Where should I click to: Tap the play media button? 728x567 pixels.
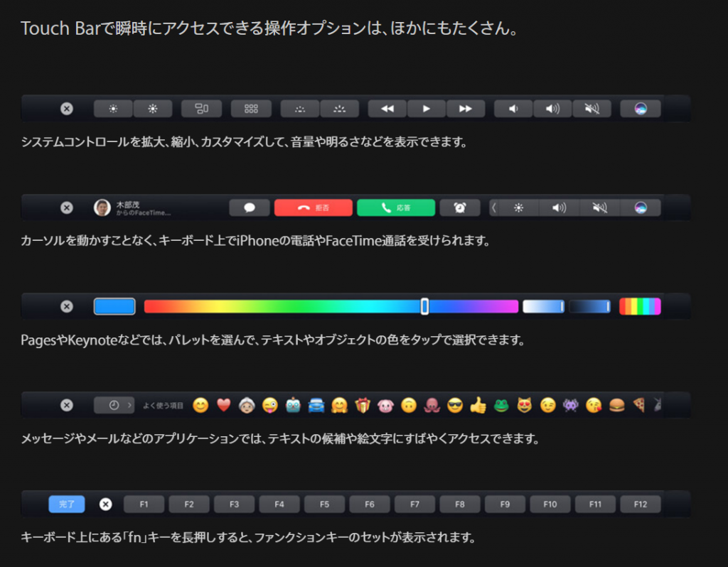point(427,109)
